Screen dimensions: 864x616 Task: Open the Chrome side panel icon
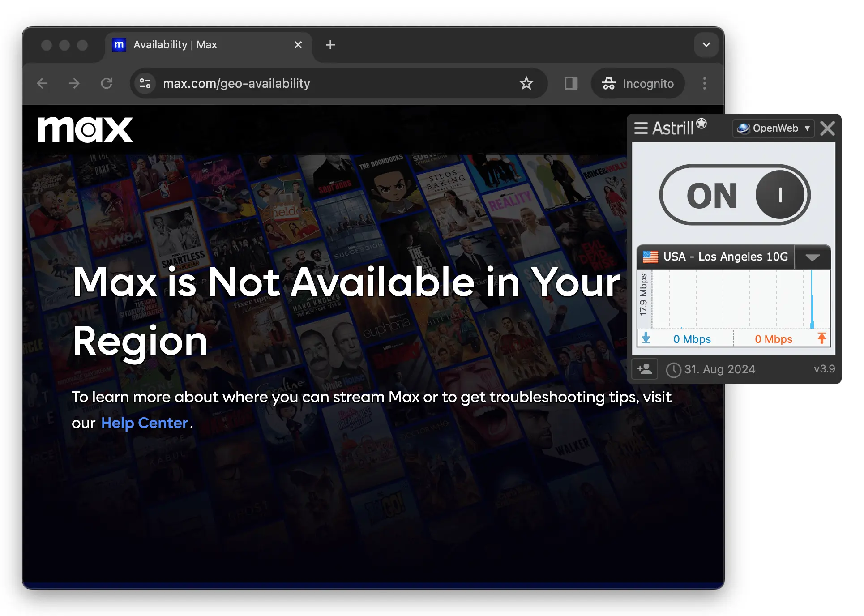click(571, 83)
